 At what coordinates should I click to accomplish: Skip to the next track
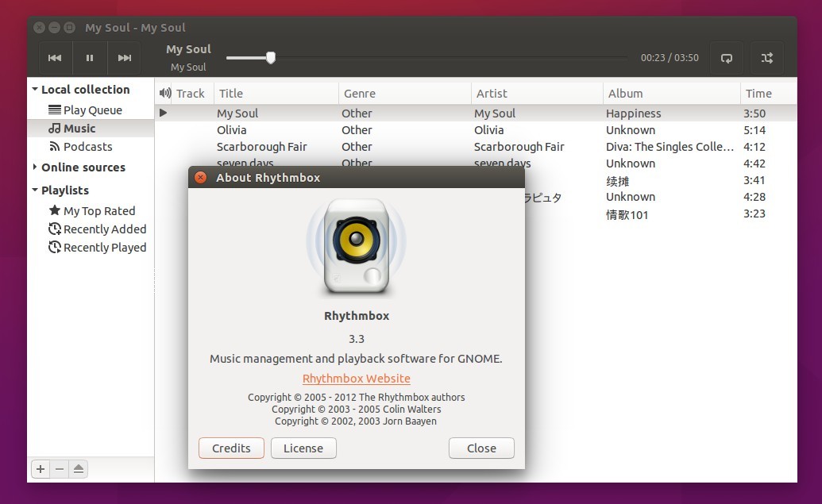[x=124, y=58]
